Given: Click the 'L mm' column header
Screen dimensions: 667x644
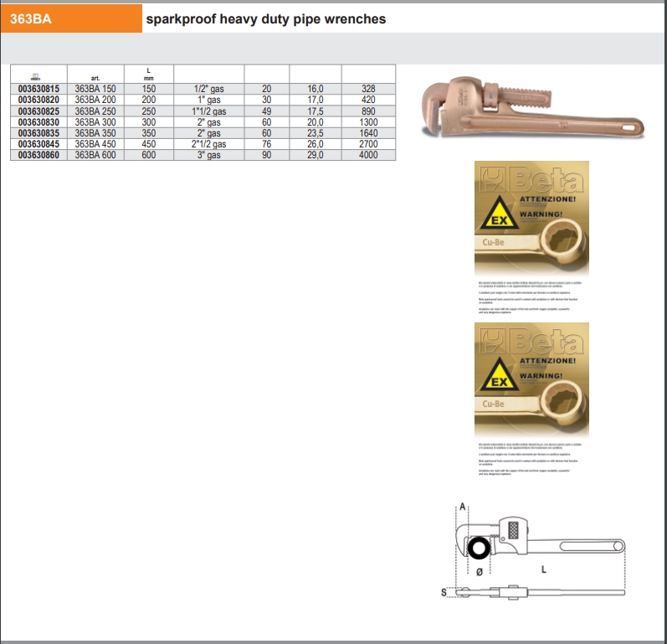Looking at the screenshot, I should pos(148,74).
